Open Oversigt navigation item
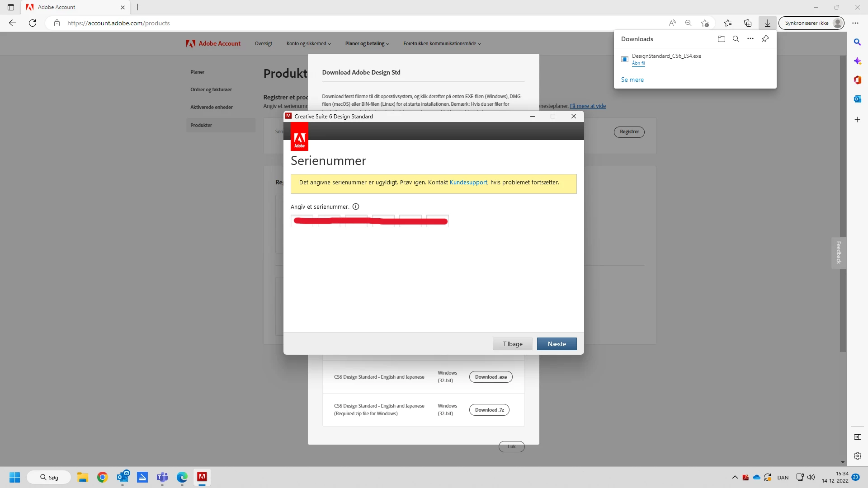Image resolution: width=868 pixels, height=488 pixels. [x=263, y=43]
